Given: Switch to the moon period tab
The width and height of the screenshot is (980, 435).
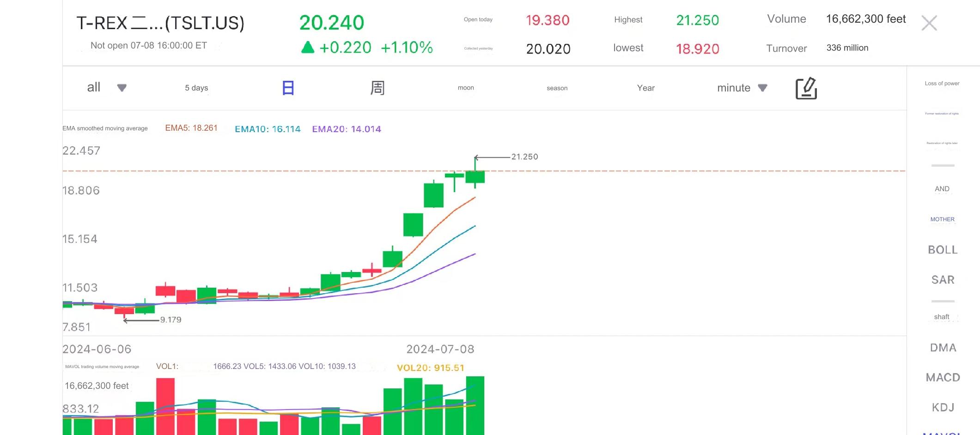Looking at the screenshot, I should click(x=466, y=88).
